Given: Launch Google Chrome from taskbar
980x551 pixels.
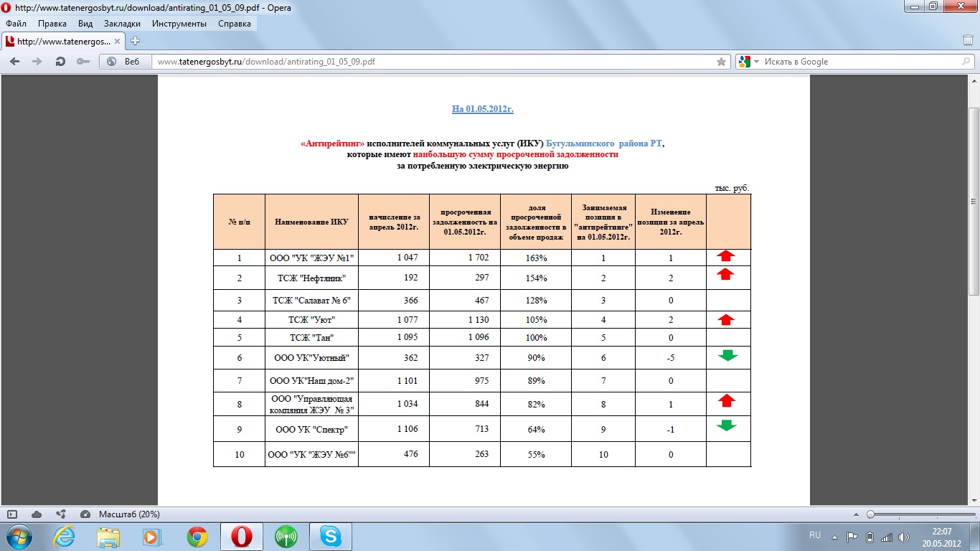Looking at the screenshot, I should (197, 536).
